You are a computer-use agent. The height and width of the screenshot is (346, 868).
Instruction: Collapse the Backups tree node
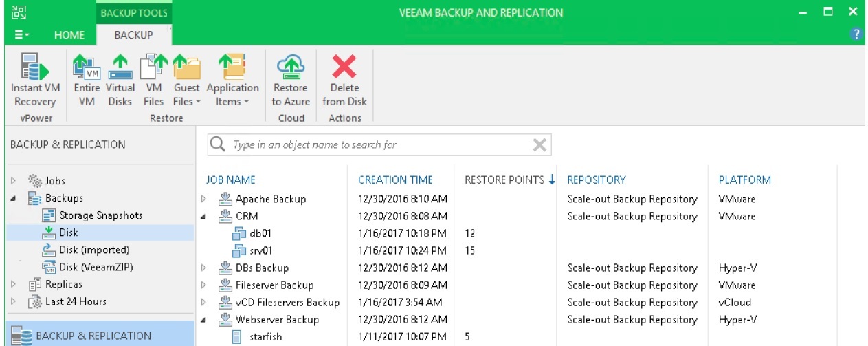tap(14, 198)
